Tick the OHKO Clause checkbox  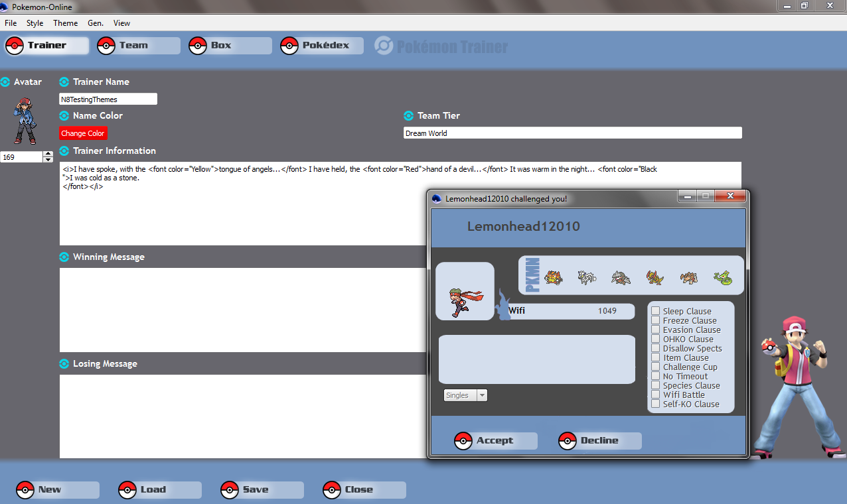click(656, 339)
